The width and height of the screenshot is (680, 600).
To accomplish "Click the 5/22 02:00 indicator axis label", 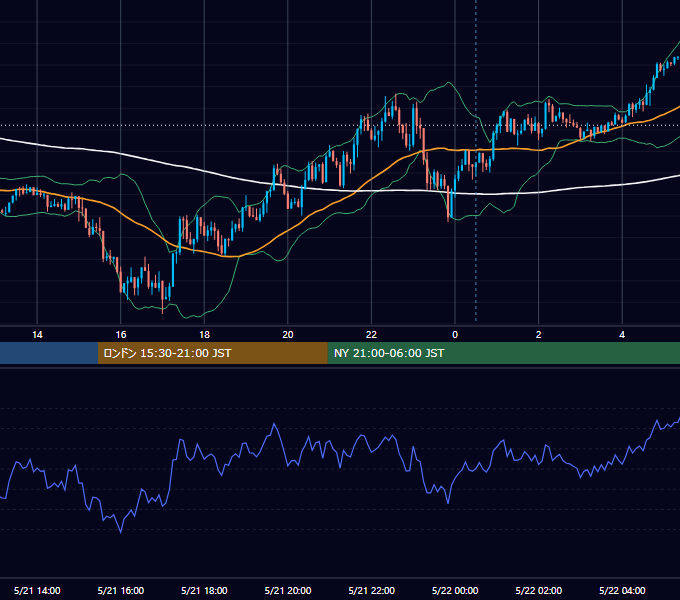I will (539, 590).
